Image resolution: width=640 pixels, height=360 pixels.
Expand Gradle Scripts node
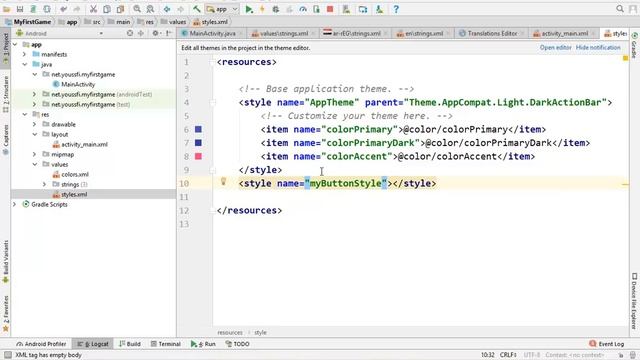15,204
